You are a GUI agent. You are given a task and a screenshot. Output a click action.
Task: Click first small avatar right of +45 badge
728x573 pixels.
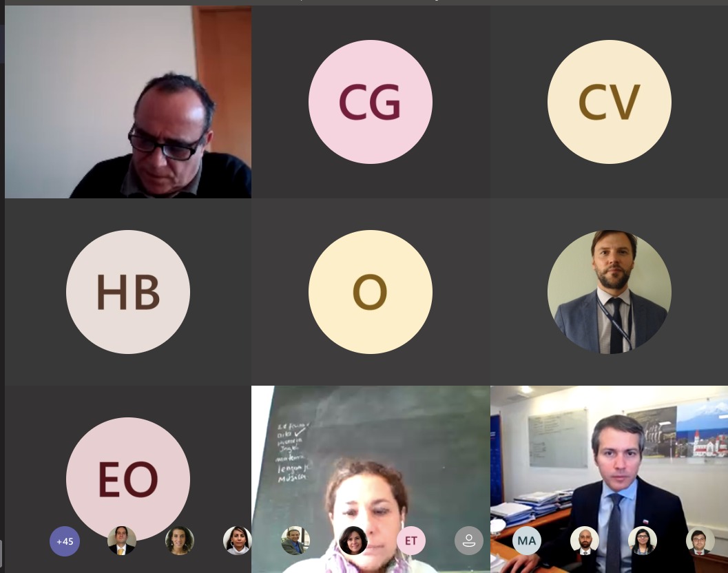pos(122,541)
